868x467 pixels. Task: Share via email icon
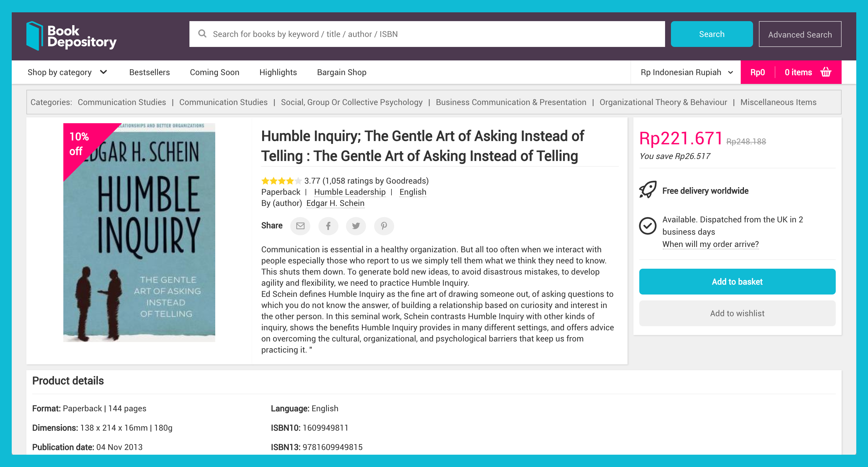click(300, 226)
